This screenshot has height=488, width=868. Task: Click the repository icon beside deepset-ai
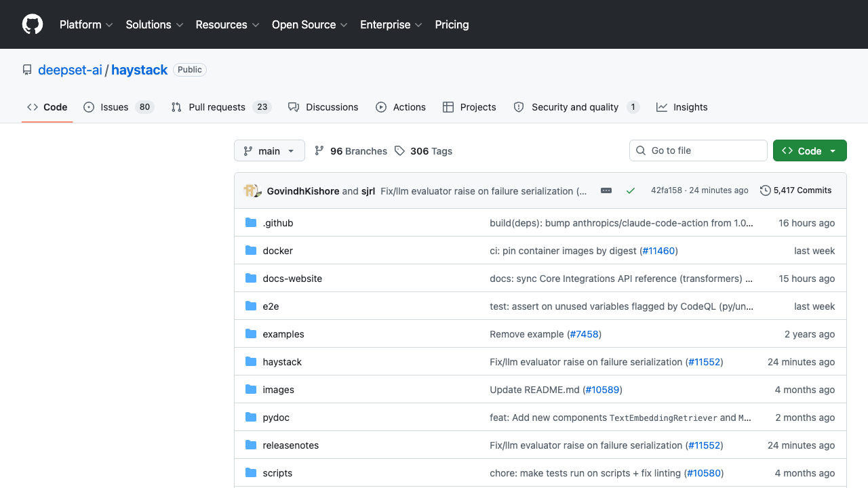(x=27, y=70)
